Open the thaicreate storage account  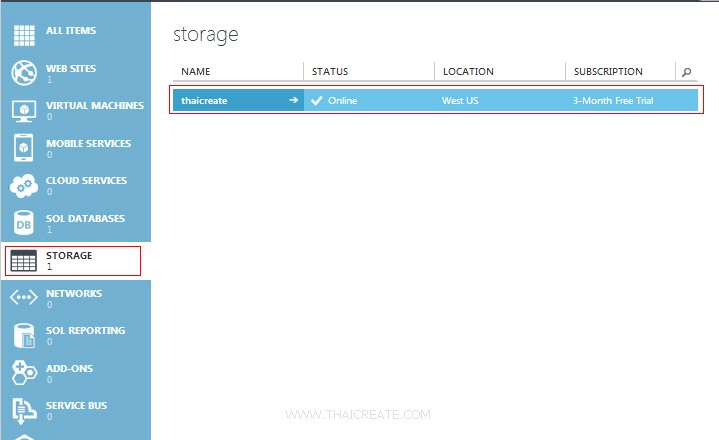[204, 101]
